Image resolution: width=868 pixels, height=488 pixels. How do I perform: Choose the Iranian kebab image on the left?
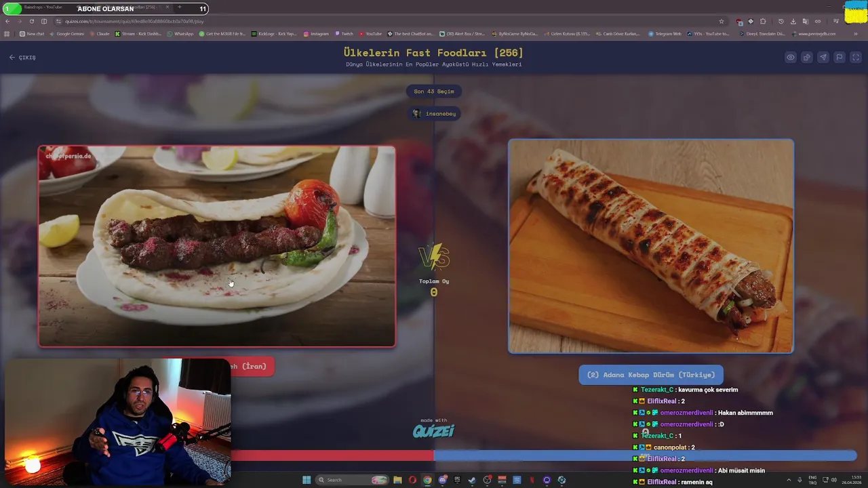coord(217,247)
